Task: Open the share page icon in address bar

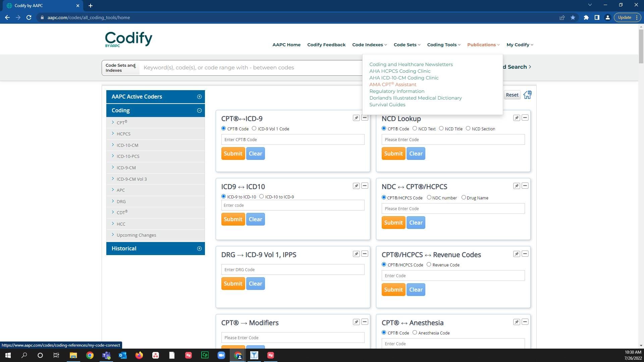Action: tap(562, 17)
